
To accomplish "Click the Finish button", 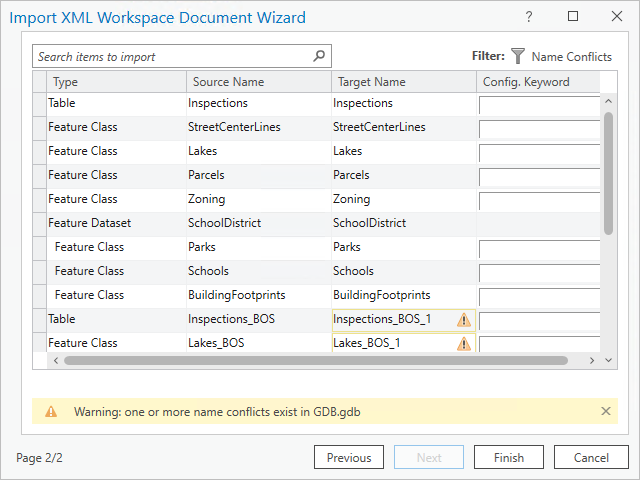I will click(508, 458).
